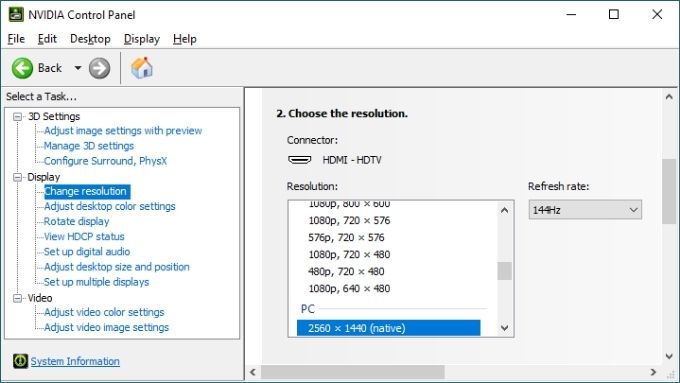Minimize the NVIDIA Control Panel window
This screenshot has height=383, width=680.
click(572, 14)
